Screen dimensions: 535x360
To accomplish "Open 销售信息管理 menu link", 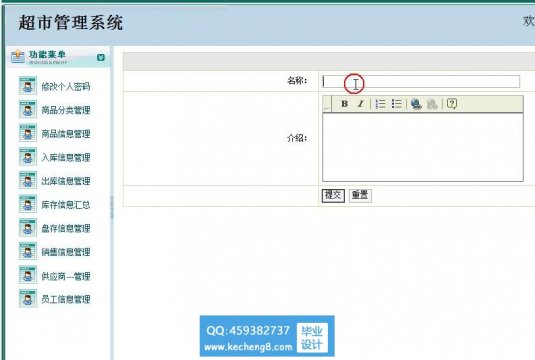I will tap(66, 252).
